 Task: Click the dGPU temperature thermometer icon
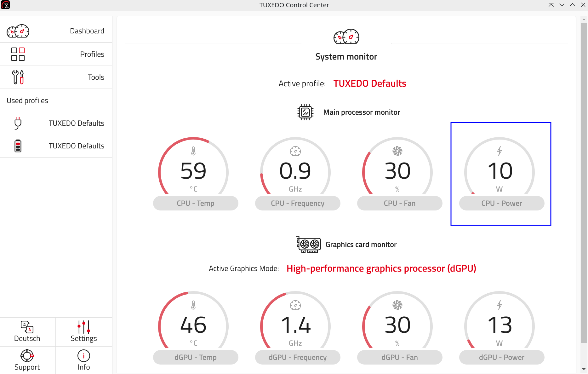coord(193,305)
